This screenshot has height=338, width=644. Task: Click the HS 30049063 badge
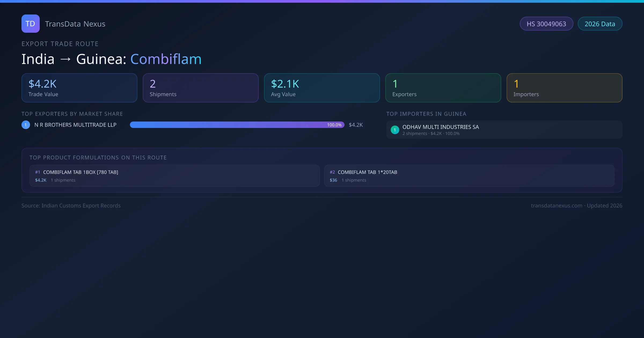[546, 24]
